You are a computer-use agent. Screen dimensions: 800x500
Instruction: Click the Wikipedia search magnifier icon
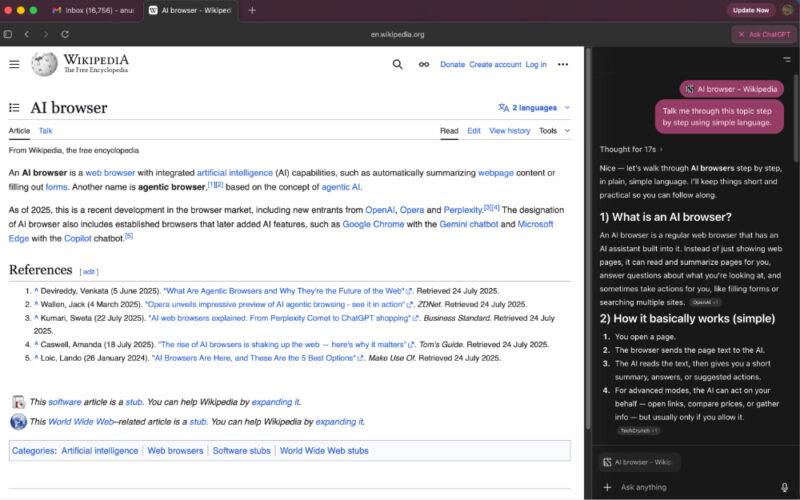pos(397,64)
